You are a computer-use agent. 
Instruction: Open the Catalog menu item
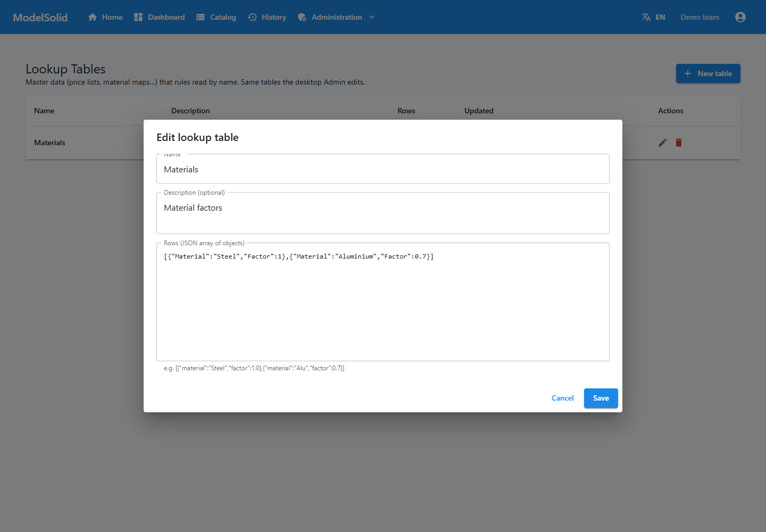click(x=216, y=17)
